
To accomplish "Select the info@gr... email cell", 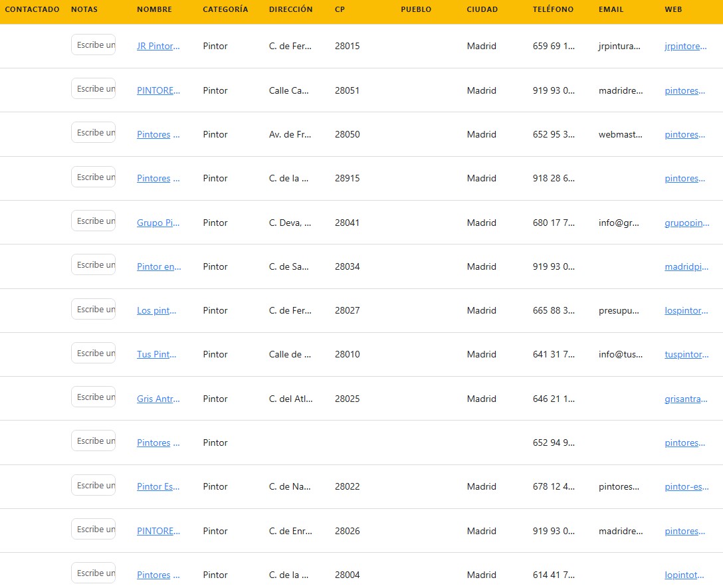I will 619,223.
